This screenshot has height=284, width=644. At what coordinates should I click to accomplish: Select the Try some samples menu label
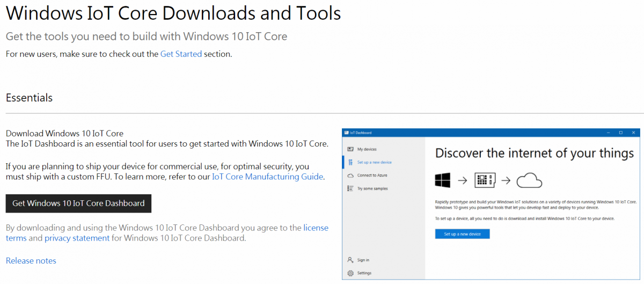(x=372, y=188)
